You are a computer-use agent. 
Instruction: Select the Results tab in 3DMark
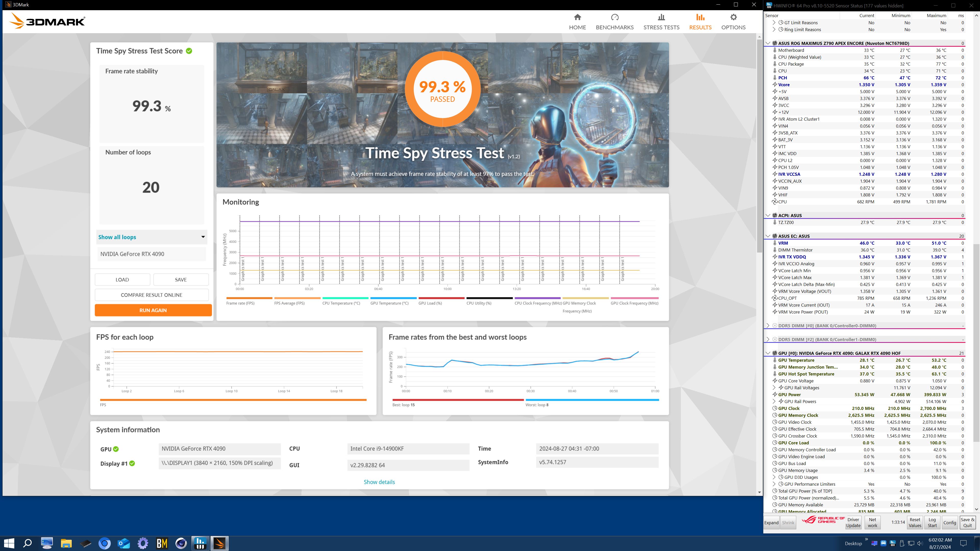coord(700,22)
